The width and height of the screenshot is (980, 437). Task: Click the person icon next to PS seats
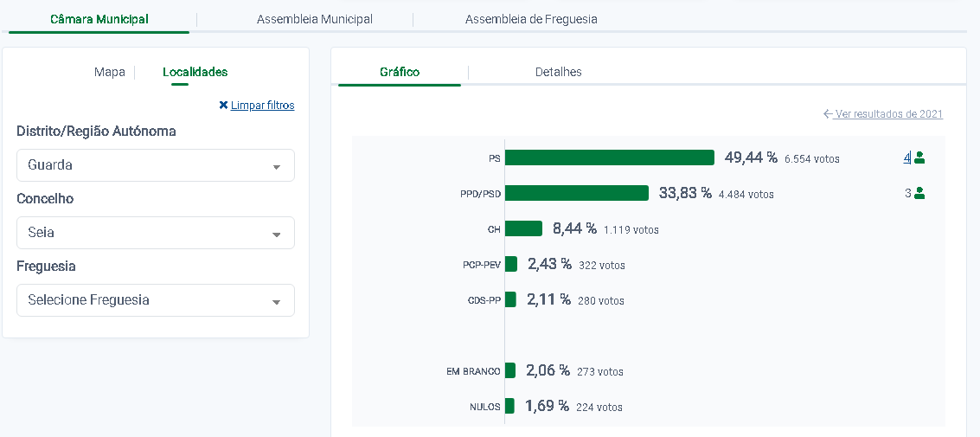(x=919, y=157)
